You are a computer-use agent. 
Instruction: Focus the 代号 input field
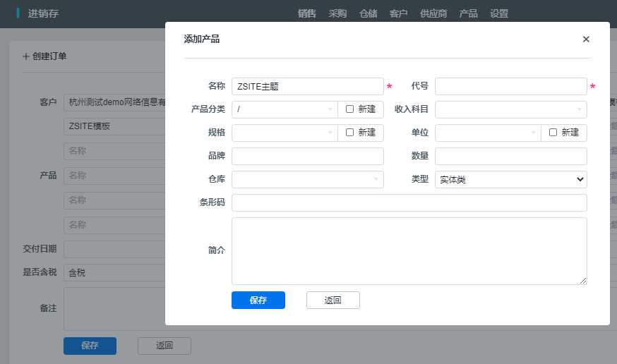pos(510,86)
